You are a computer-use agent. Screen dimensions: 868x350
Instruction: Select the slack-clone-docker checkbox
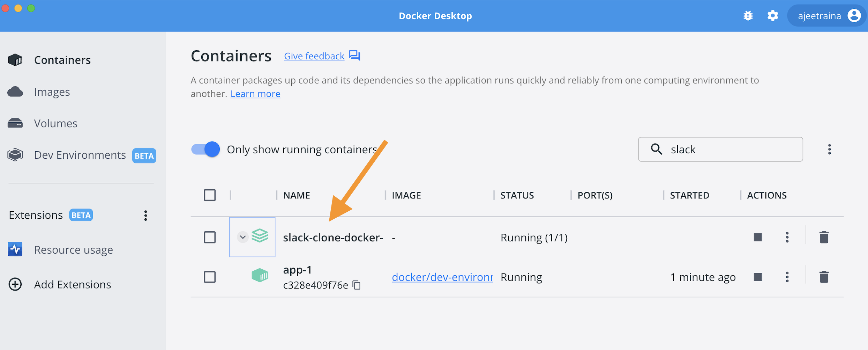pyautogui.click(x=210, y=237)
